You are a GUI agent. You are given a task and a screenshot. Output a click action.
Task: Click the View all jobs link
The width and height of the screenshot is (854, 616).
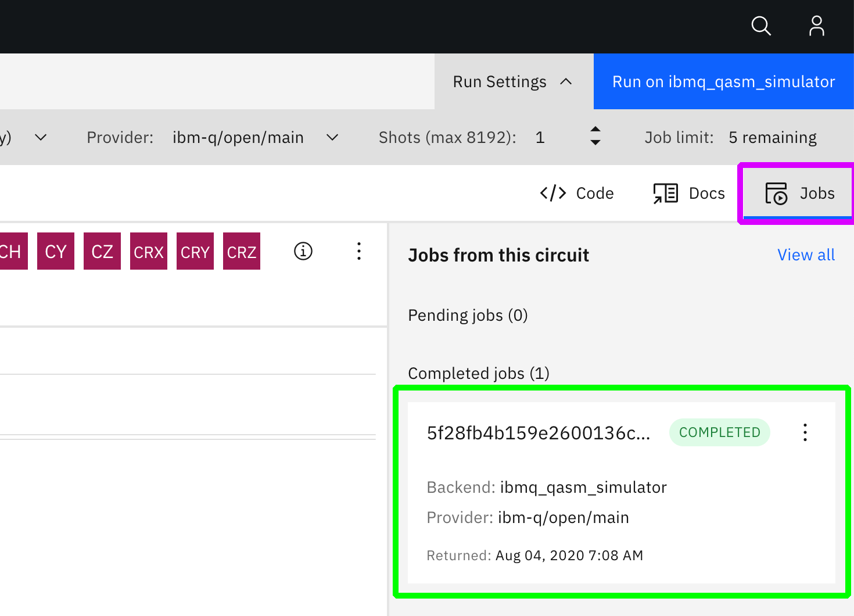click(x=806, y=255)
